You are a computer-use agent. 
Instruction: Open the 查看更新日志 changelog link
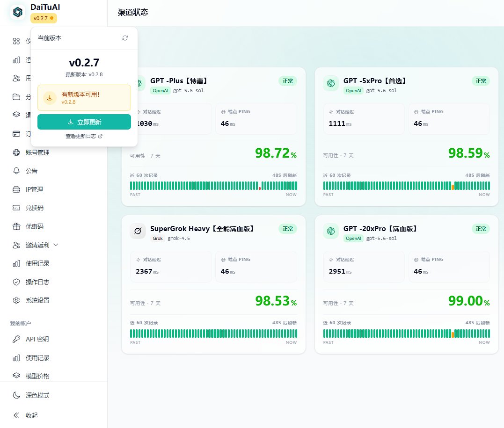click(x=84, y=136)
